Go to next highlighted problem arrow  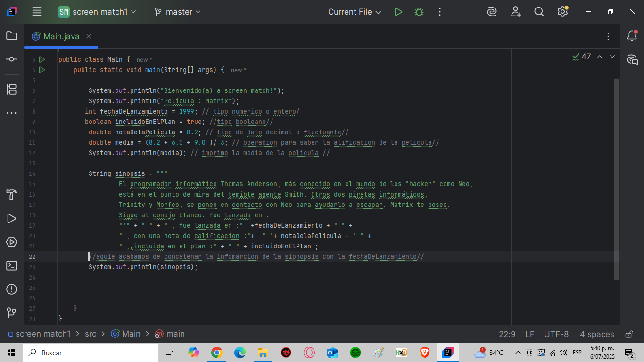pos(612,57)
